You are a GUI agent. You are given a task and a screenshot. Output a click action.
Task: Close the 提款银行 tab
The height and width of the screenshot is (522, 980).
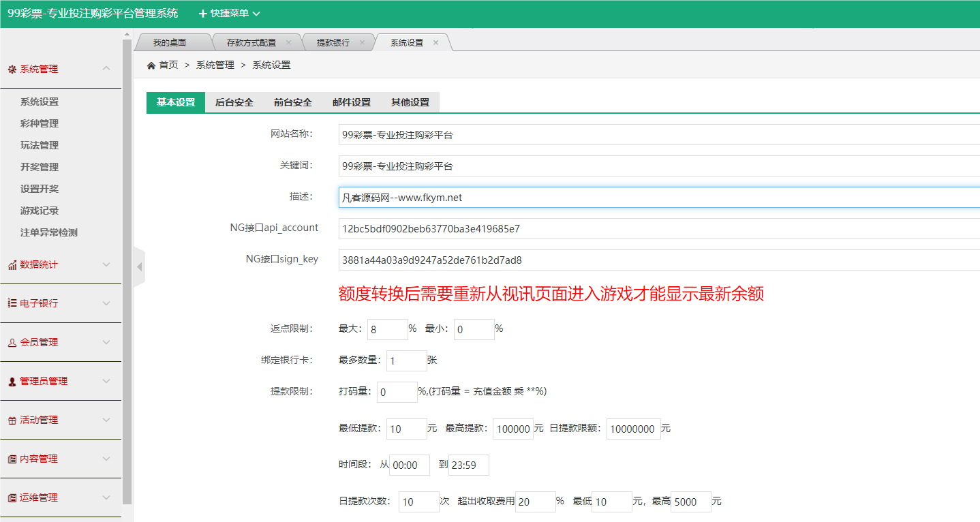(362, 42)
